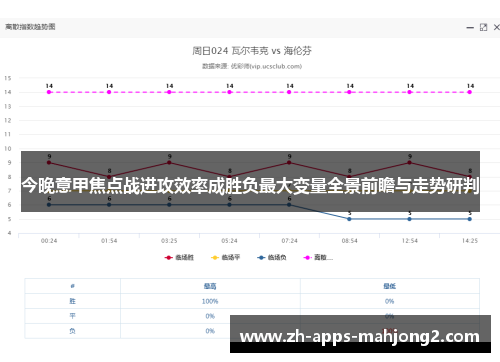Toggle the 临场负 blue legend series
The height and width of the screenshot is (362, 500).
(272, 257)
